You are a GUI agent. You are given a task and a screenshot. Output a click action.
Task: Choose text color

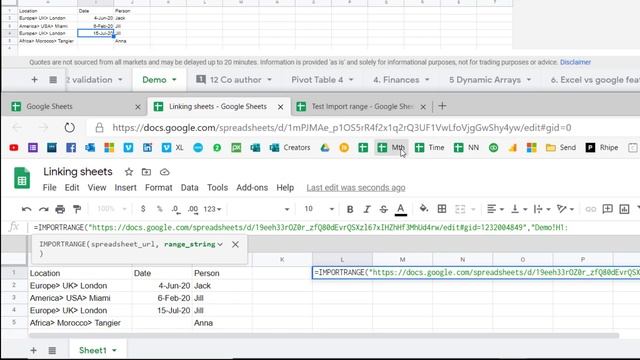pyautogui.click(x=401, y=209)
